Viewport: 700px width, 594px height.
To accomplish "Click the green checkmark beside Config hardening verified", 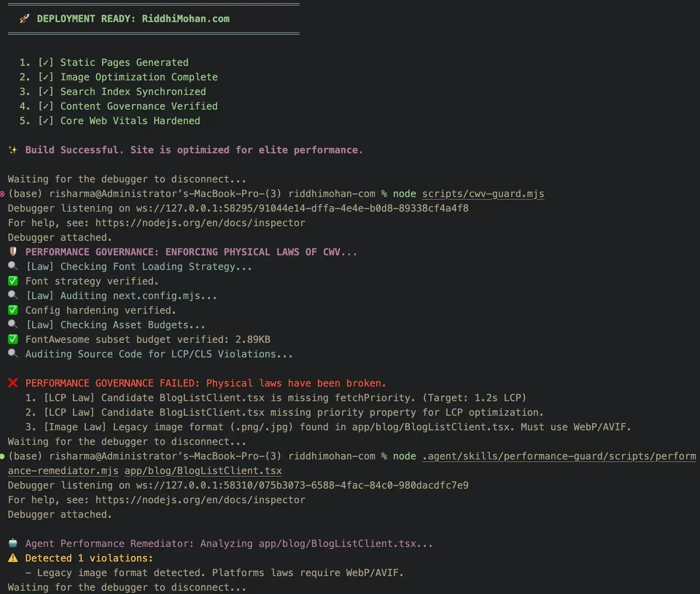I will [x=12, y=310].
